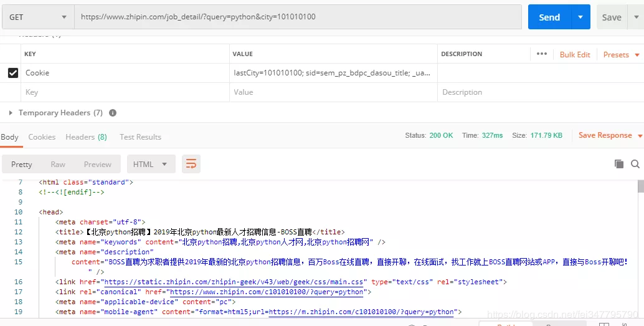Screen dimensions: 644x326
Task: Click the endif comment on line 8
Action: [72, 192]
